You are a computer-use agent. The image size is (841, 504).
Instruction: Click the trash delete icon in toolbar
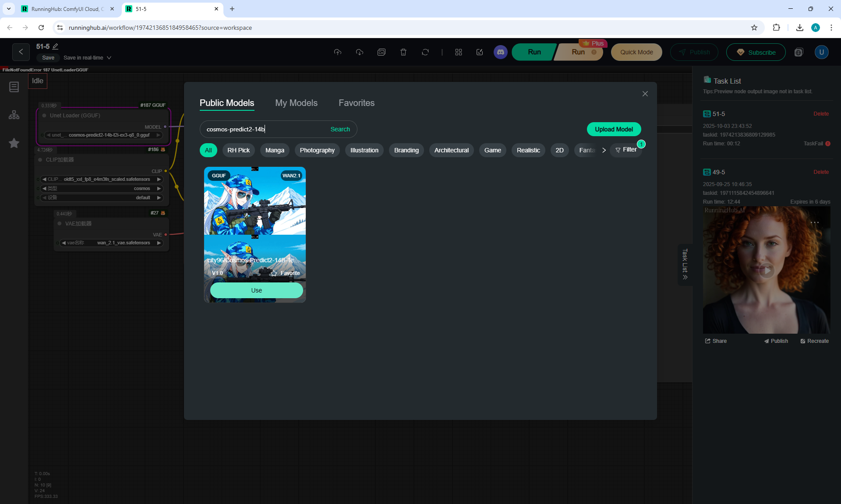coord(403,52)
